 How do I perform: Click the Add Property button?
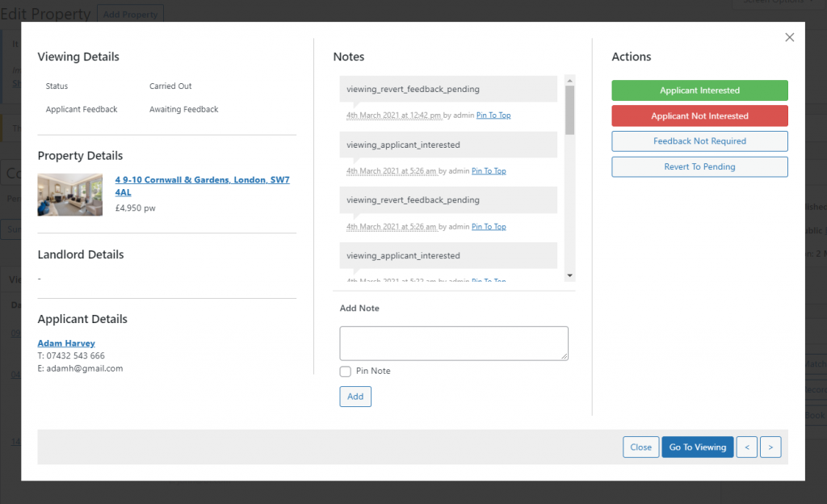[x=130, y=14]
